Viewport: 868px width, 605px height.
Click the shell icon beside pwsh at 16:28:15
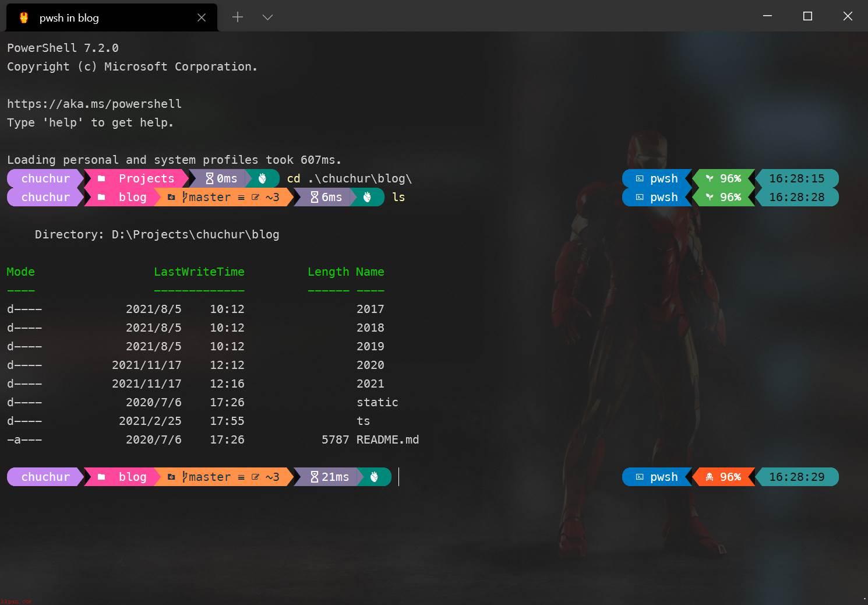pos(640,178)
